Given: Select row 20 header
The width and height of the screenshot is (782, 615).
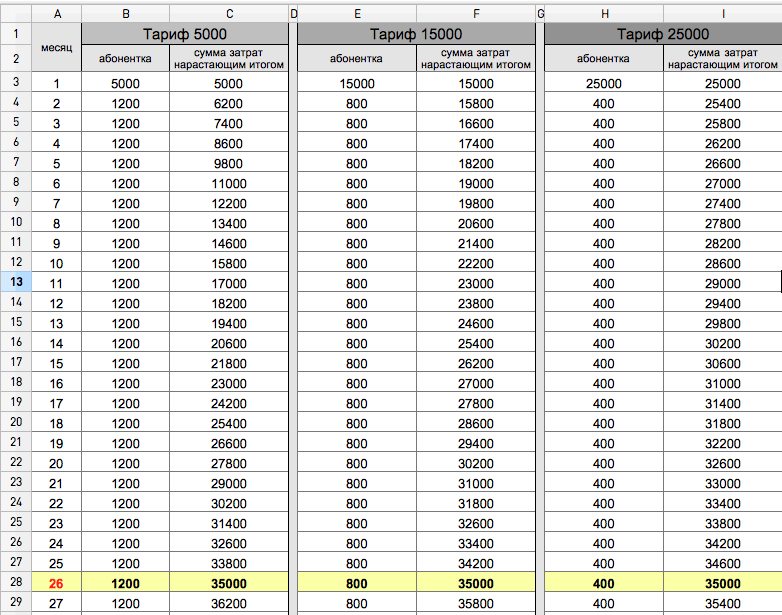Looking at the screenshot, I should [x=16, y=422].
